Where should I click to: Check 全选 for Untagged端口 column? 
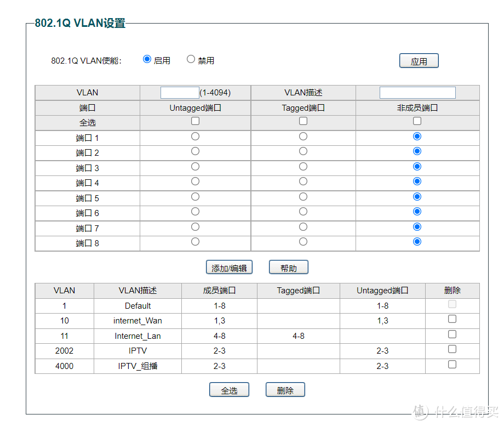coord(195,121)
